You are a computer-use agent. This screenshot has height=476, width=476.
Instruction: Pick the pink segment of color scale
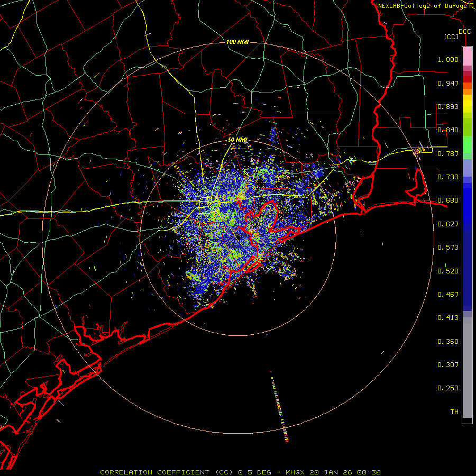click(x=467, y=57)
